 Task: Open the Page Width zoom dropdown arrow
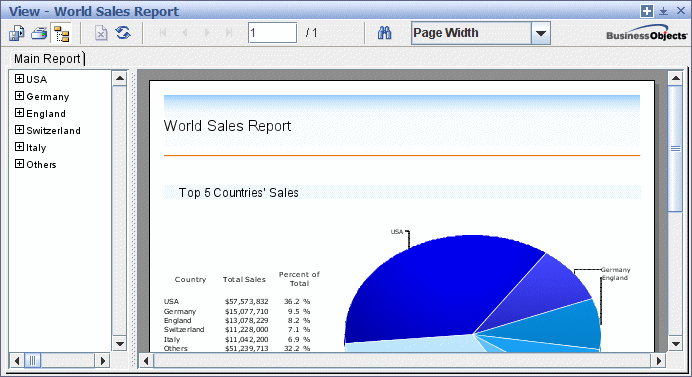[x=541, y=33]
